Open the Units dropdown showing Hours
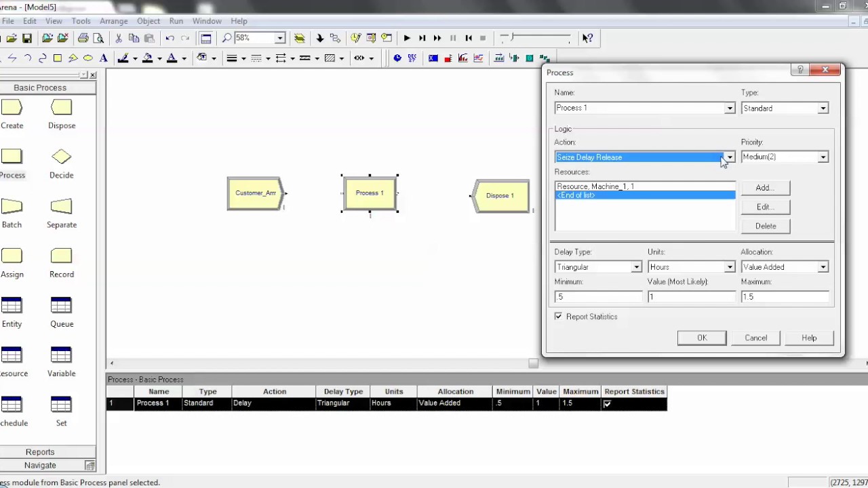 point(730,267)
